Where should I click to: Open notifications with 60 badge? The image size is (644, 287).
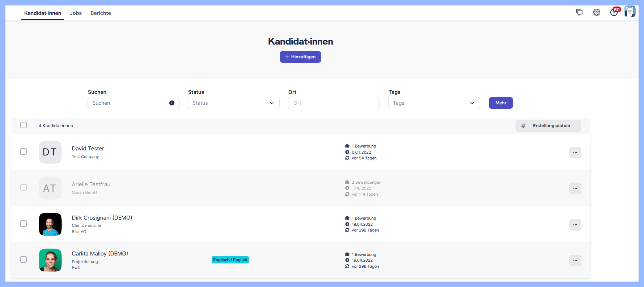[x=614, y=12]
